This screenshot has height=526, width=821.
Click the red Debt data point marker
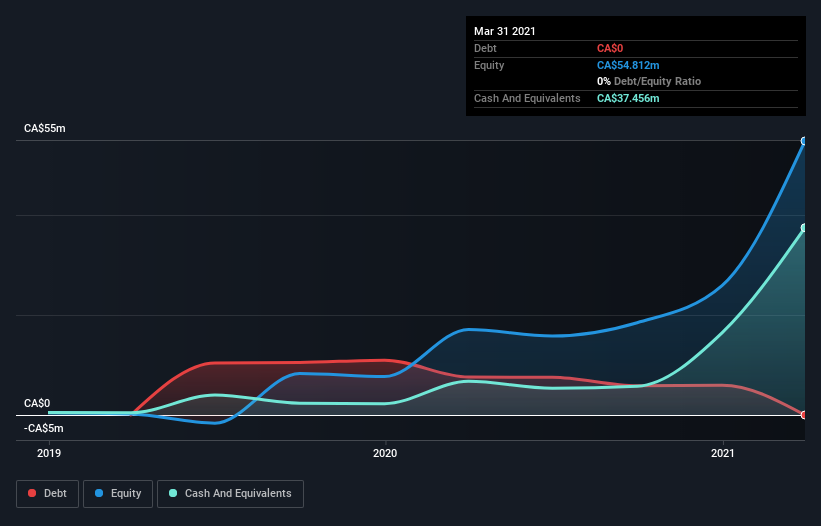804,415
